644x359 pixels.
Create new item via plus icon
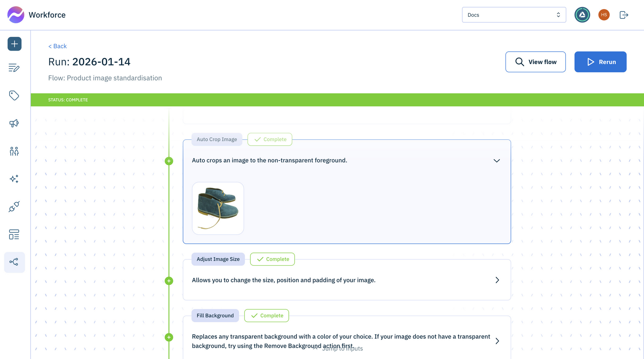tap(14, 44)
